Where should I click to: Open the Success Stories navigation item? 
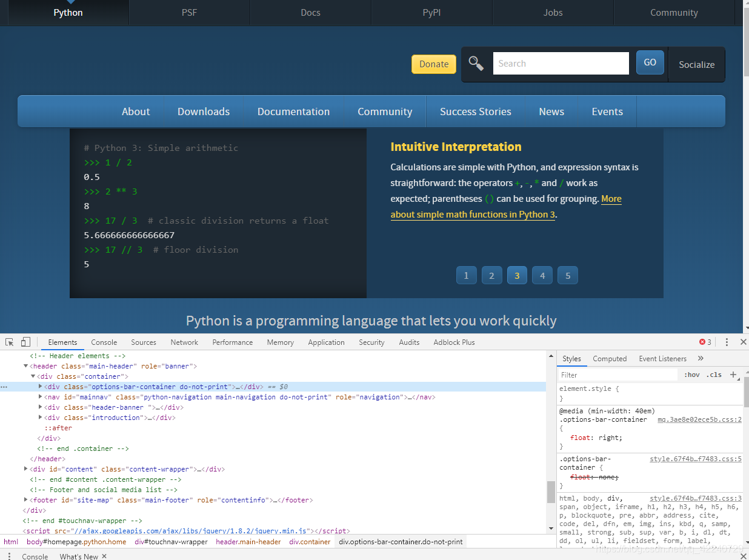pyautogui.click(x=476, y=112)
